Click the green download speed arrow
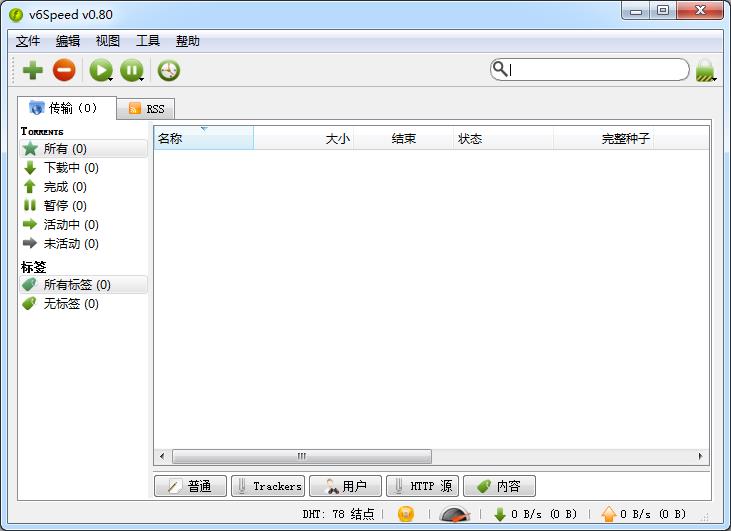This screenshot has width=731, height=531. [500, 514]
